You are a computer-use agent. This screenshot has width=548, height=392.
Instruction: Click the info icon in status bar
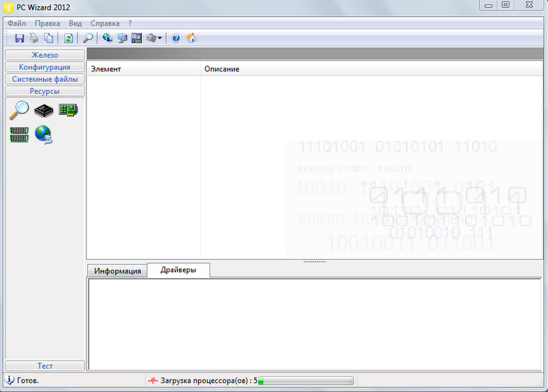pyautogui.click(x=10, y=380)
